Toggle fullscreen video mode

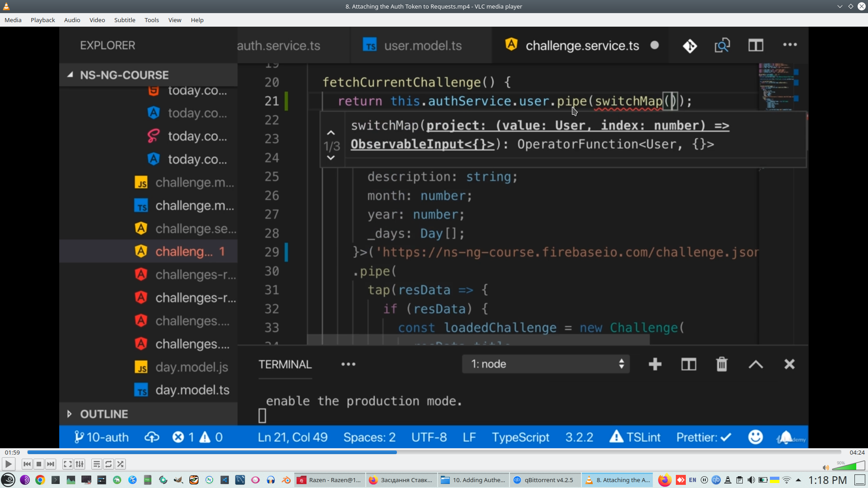(x=67, y=464)
